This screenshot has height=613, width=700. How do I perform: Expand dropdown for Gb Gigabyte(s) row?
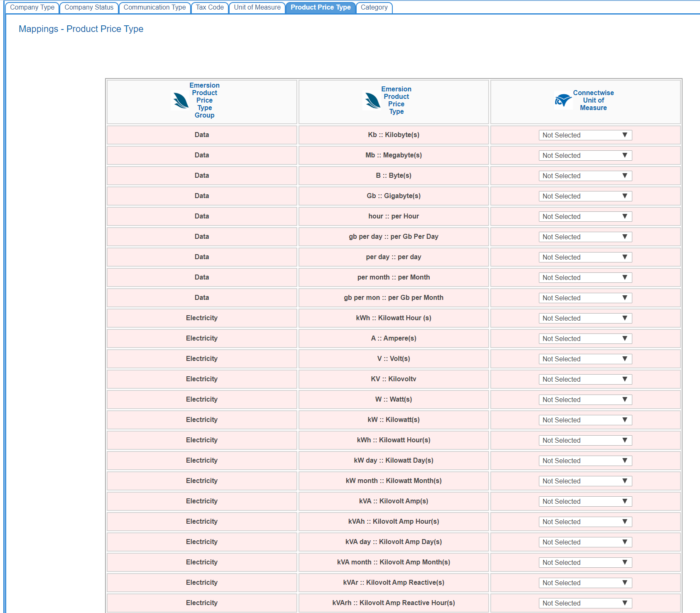coord(585,196)
